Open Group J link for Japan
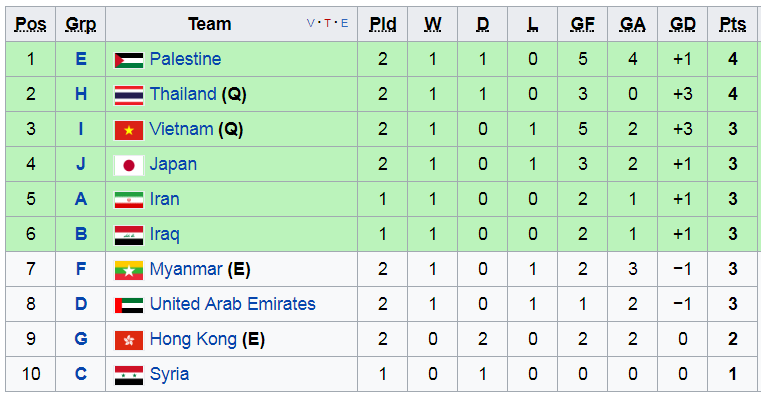This screenshot has height=394, width=761. (x=81, y=164)
